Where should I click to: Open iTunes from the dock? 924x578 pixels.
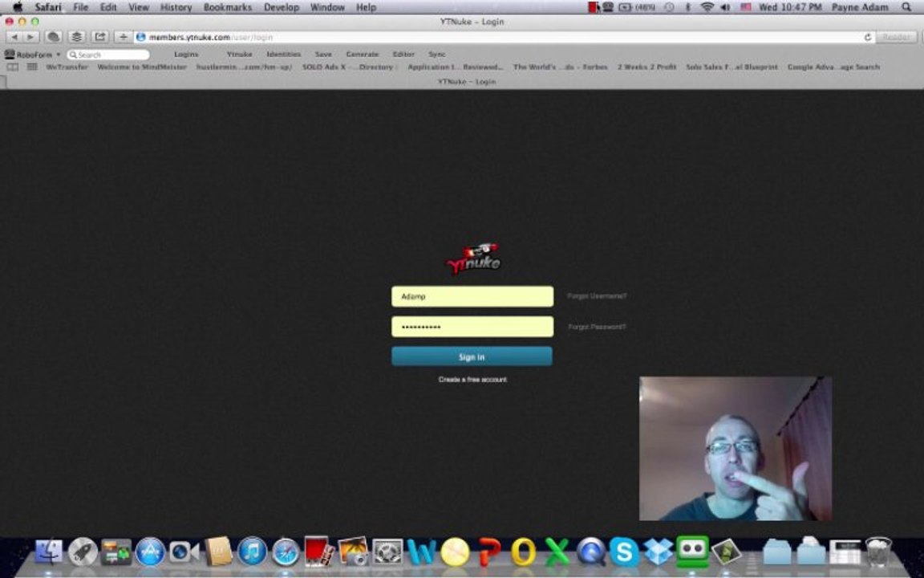pos(252,552)
